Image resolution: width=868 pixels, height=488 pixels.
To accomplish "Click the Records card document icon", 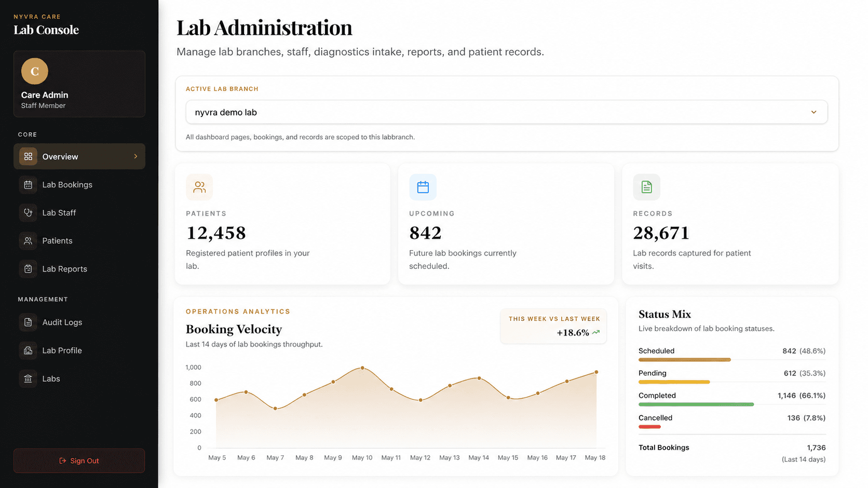I will [646, 187].
